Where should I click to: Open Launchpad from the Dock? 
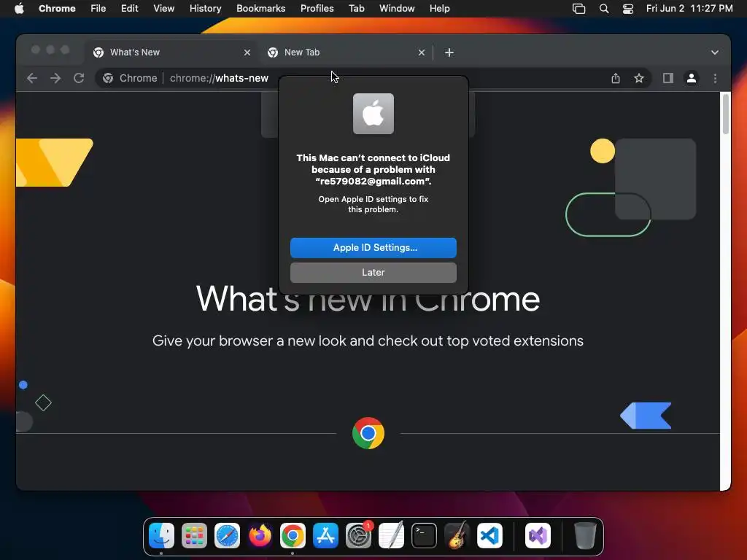(194, 536)
